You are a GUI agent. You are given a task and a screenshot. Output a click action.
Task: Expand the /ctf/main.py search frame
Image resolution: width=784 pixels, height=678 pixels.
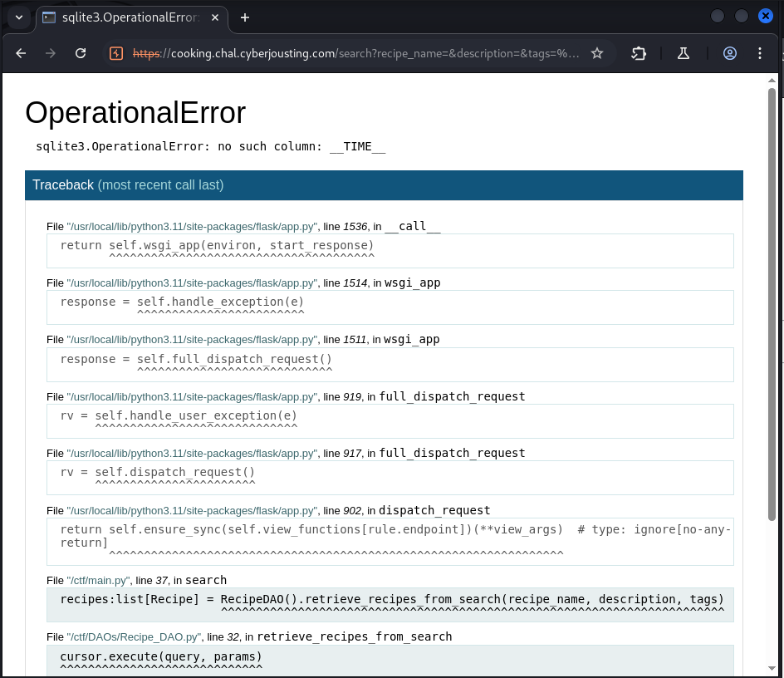[390, 604]
